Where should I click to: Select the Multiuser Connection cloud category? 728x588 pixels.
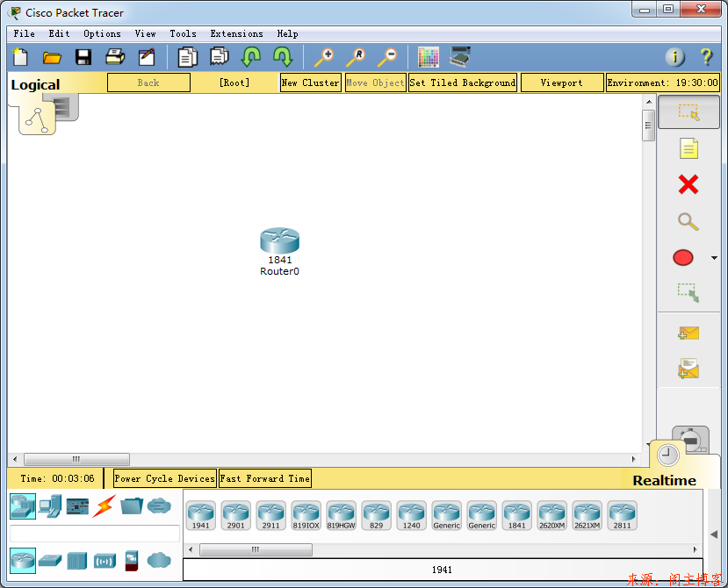(159, 506)
